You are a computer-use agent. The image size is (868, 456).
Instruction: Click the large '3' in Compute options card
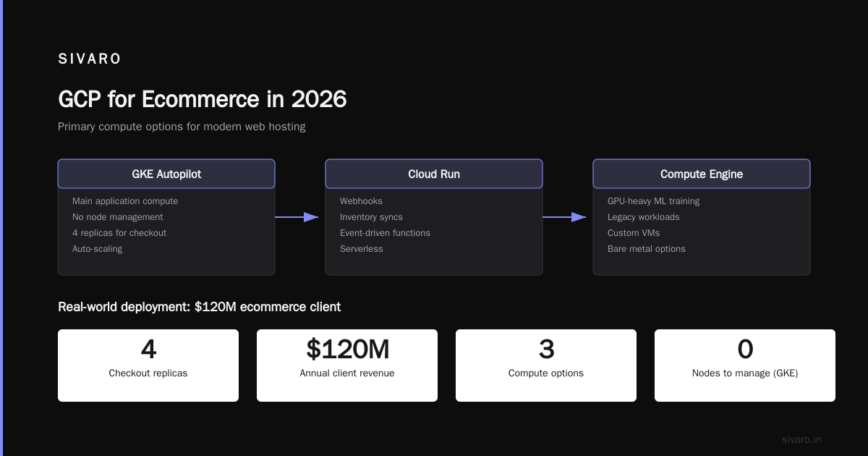click(x=546, y=350)
